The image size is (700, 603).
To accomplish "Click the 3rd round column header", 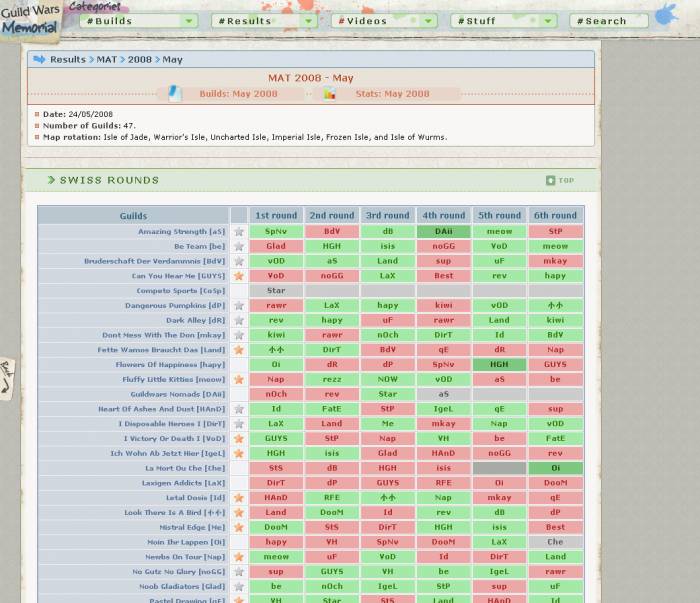I will click(388, 216).
